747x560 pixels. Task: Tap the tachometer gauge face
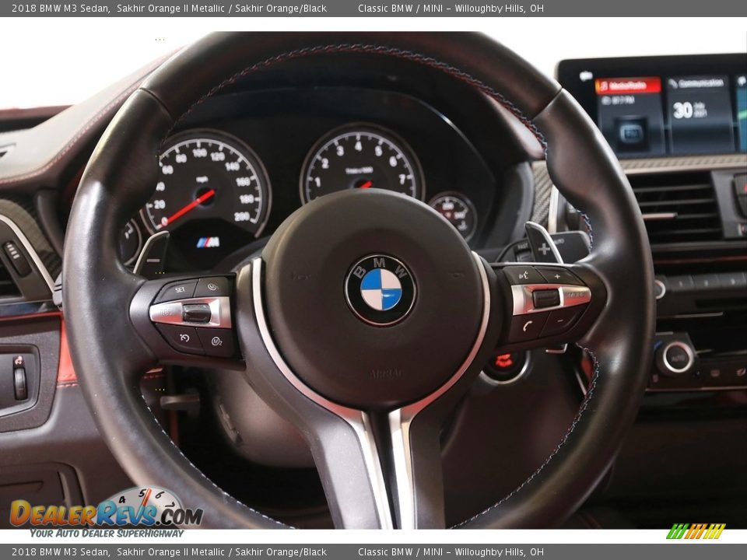tap(362, 164)
